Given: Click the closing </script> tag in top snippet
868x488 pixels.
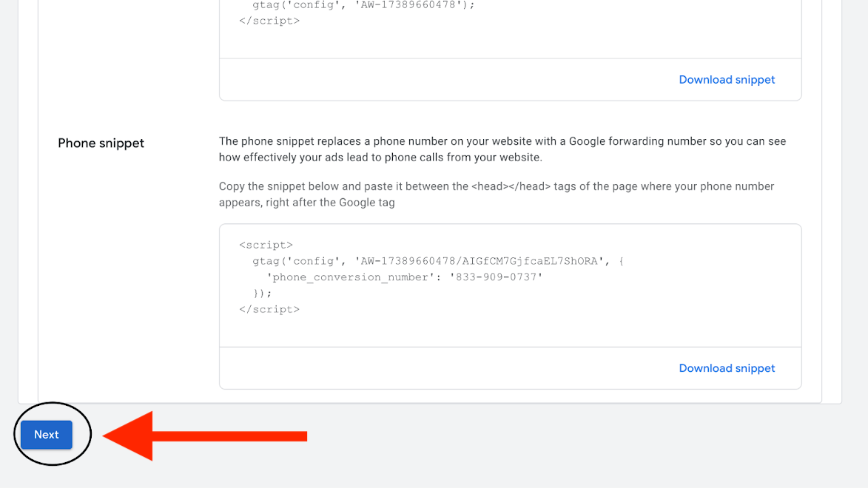Looking at the screenshot, I should [269, 21].
